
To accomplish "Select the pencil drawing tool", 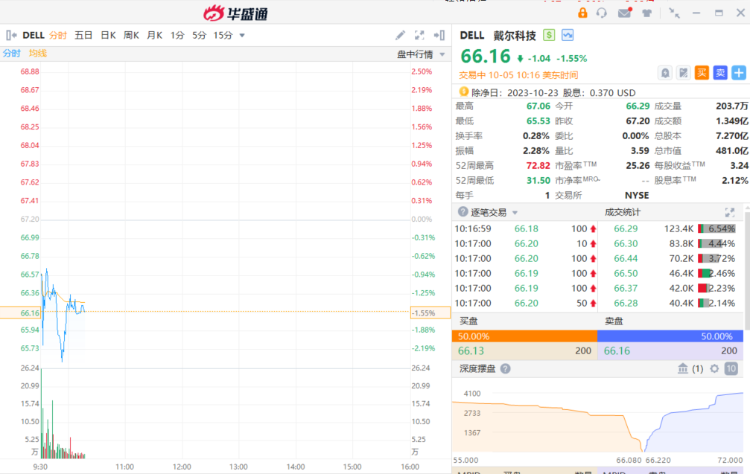I will [400, 35].
